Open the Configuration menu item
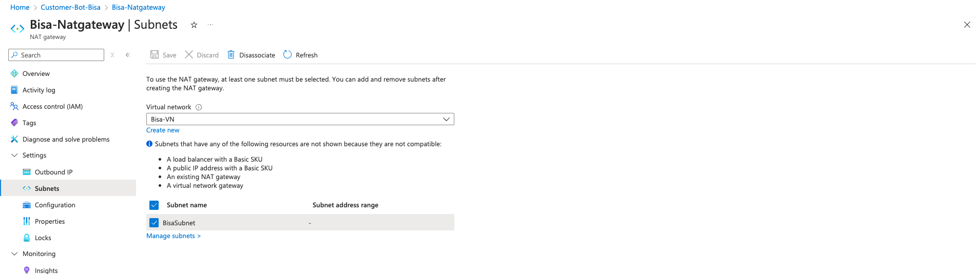980x274 pixels. click(55, 205)
